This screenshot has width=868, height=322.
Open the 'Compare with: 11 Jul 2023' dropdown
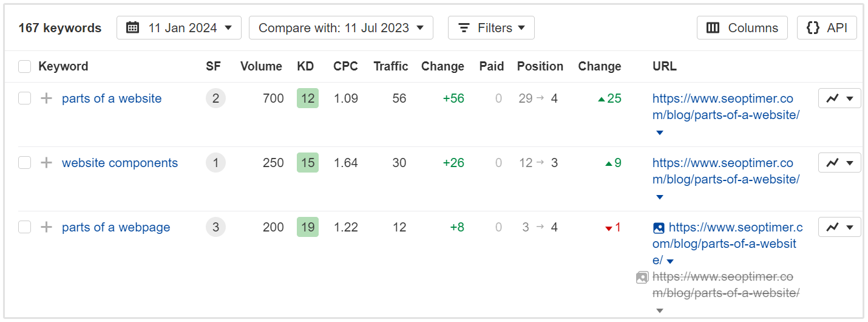341,28
